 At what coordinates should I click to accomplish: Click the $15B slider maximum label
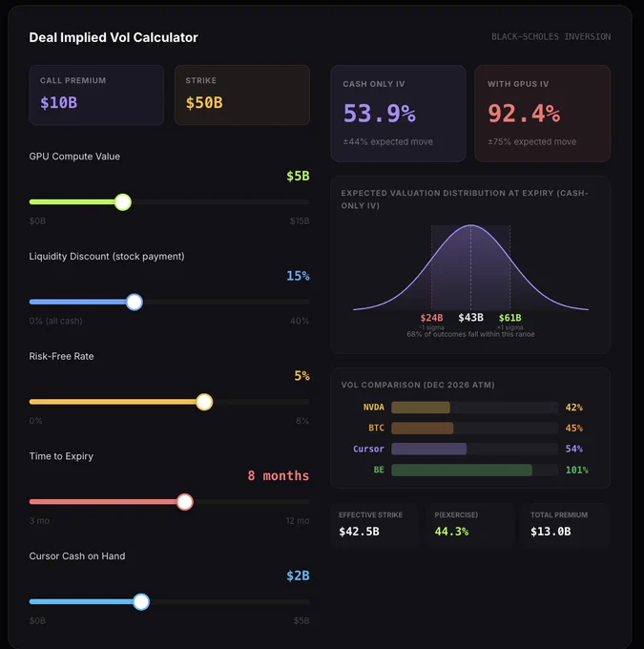tap(300, 221)
